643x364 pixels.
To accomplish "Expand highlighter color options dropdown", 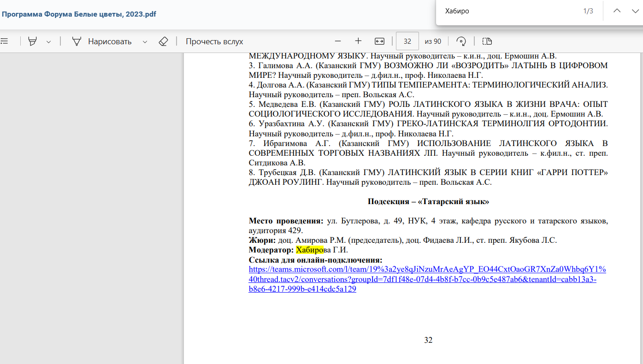I will pos(48,41).
